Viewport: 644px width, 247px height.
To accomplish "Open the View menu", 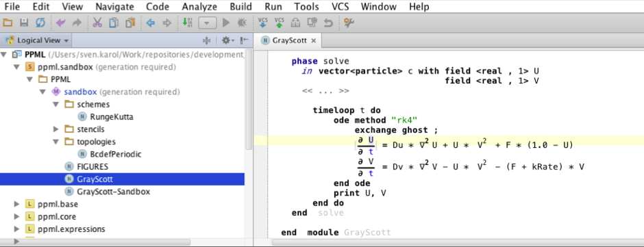I will click(73, 7).
